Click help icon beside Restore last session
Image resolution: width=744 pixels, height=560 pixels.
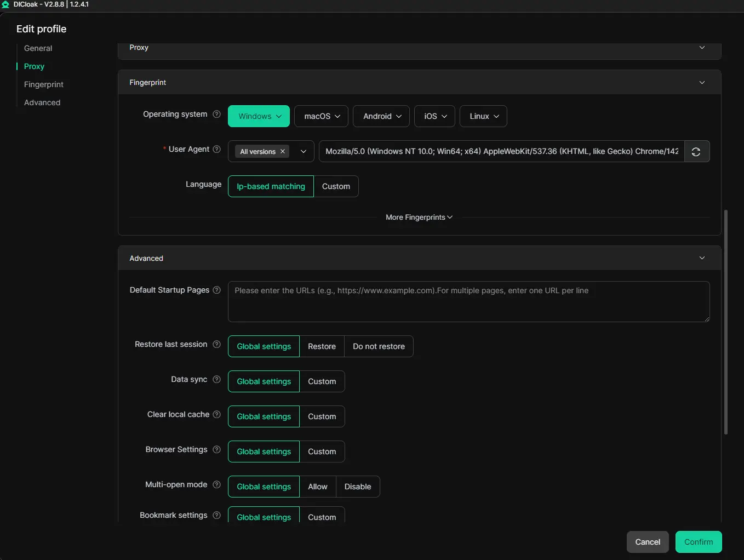pyautogui.click(x=216, y=345)
